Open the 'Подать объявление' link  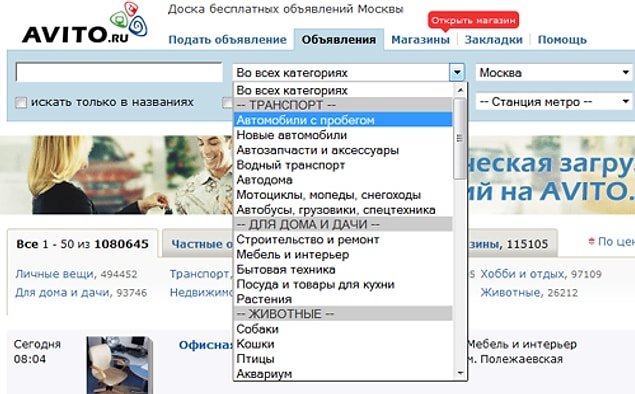(227, 40)
